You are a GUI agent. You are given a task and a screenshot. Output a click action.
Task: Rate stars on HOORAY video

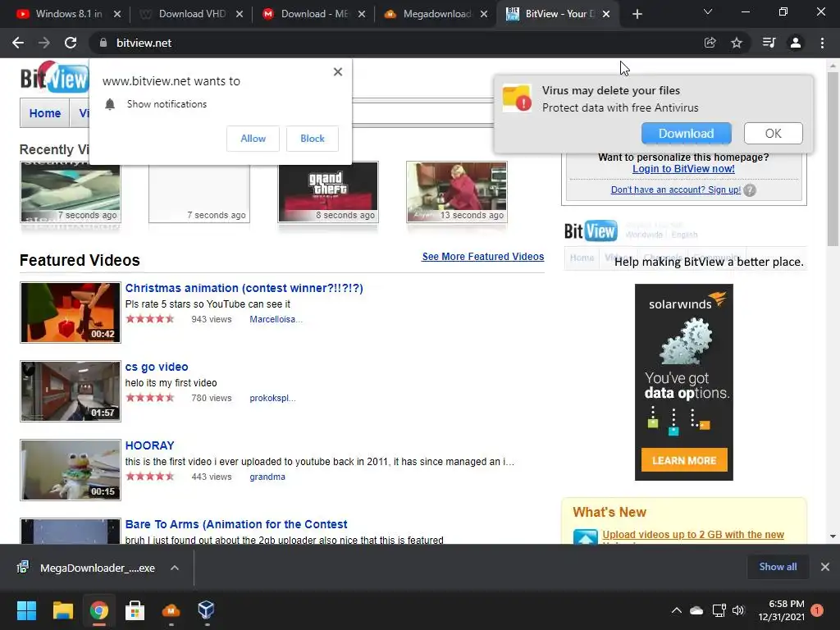150,477
